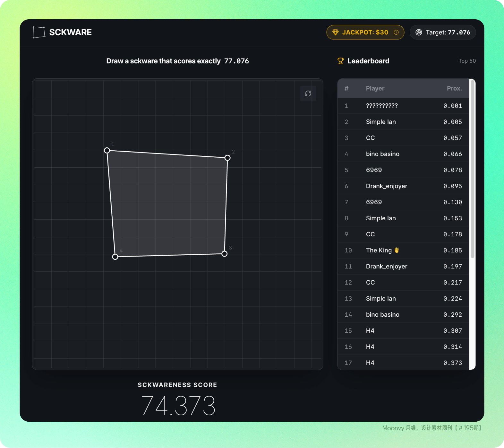Click the 74.373 score value
504x448 pixels.
178,405
